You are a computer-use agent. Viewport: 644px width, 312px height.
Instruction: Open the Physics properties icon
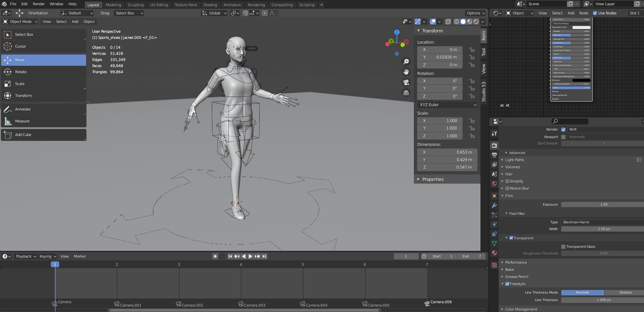pos(494,224)
